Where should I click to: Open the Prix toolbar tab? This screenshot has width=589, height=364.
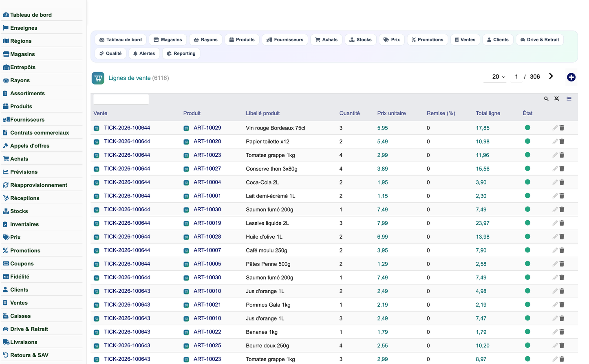point(391,39)
